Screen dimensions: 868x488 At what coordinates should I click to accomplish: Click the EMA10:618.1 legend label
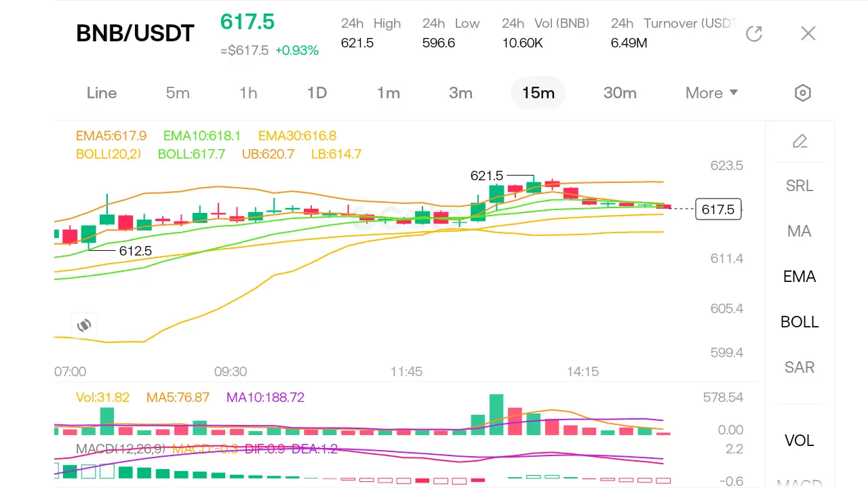pyautogui.click(x=202, y=136)
